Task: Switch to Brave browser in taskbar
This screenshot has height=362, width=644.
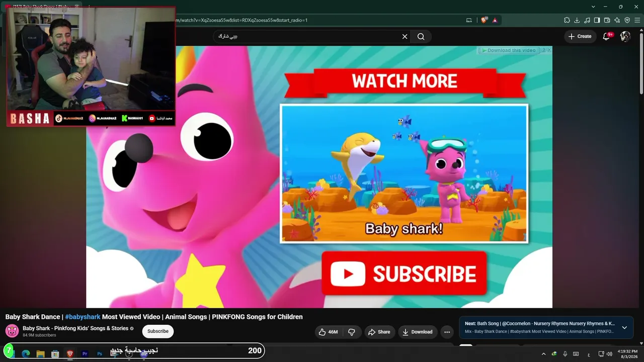Action: click(70, 354)
